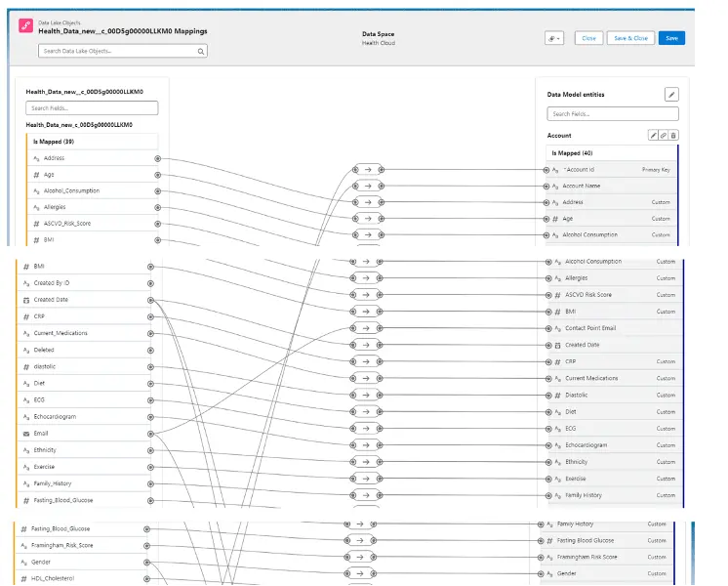Select the Gender target field in Account
728x586 pixels.
607,573
